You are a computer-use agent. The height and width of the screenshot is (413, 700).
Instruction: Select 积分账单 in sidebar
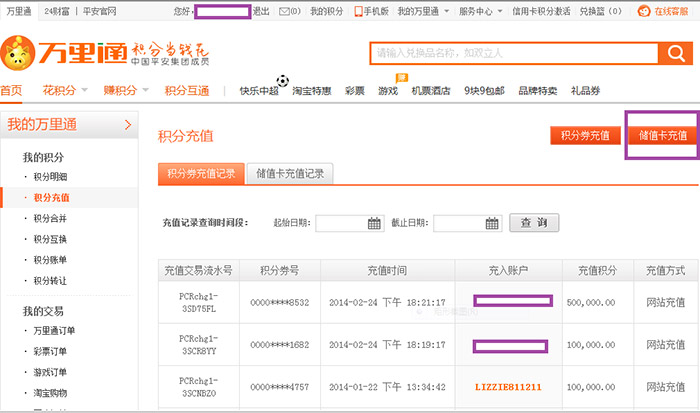pyautogui.click(x=50, y=260)
